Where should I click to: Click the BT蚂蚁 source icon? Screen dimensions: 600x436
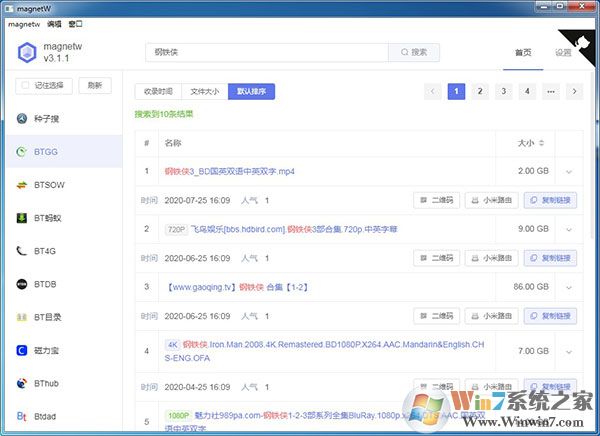pos(22,218)
